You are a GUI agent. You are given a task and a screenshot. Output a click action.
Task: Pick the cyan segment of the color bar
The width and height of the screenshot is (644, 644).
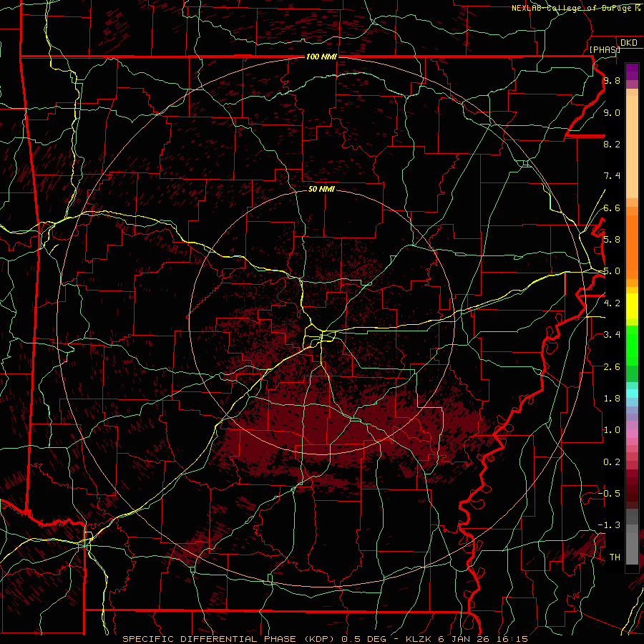pos(632,394)
